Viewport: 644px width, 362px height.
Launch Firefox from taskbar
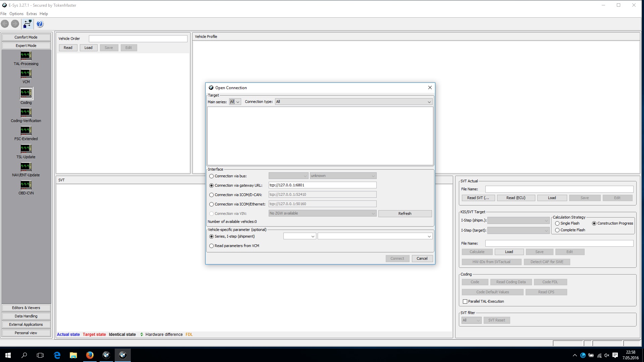[90, 355]
